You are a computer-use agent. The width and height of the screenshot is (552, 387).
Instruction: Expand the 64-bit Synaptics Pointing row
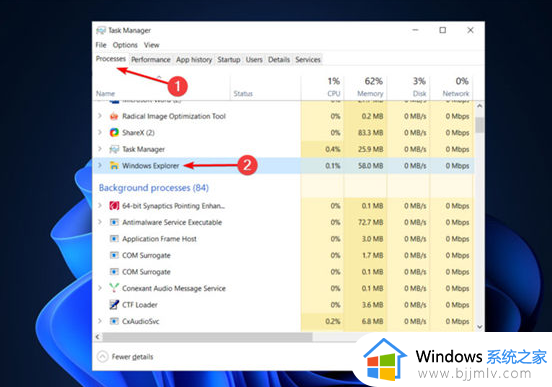[x=100, y=205]
